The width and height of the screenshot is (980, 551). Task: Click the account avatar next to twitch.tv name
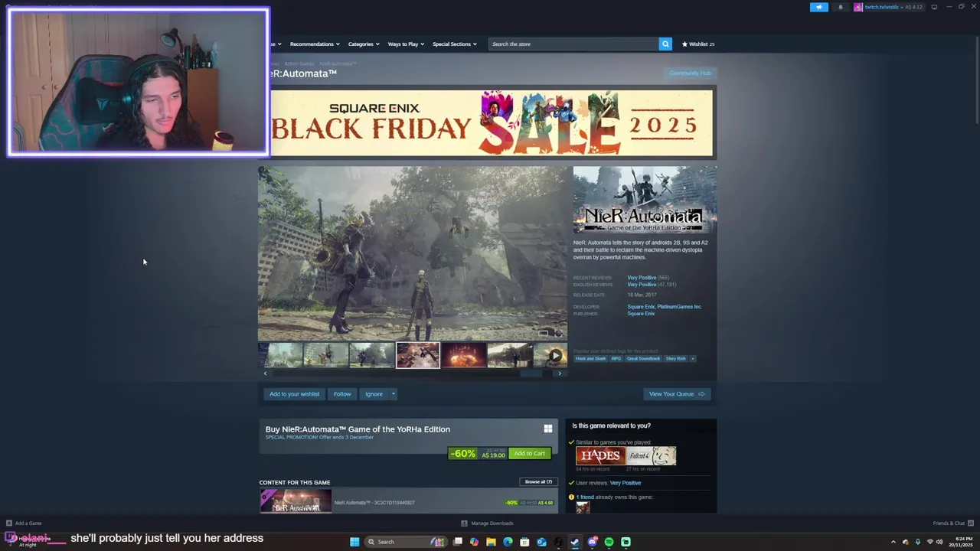coord(858,7)
